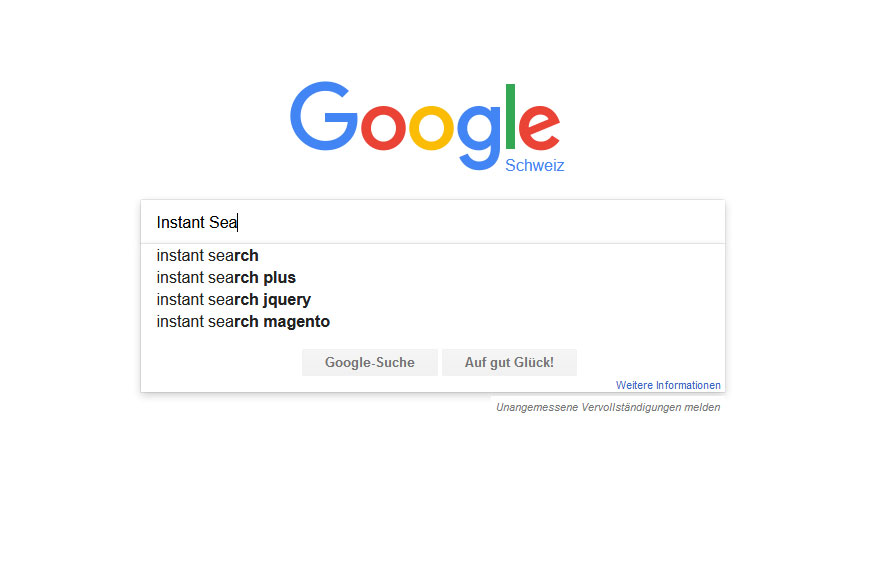Viewport: 891px width, 578px height.
Task: Select the 'instant search magento' suggestion
Action: click(x=433, y=322)
